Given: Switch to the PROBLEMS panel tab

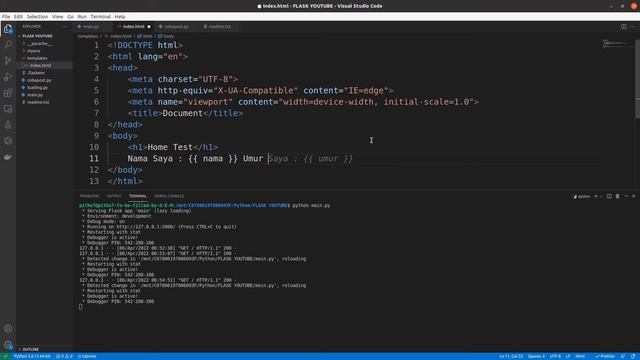Looking at the screenshot, I should [89, 196].
